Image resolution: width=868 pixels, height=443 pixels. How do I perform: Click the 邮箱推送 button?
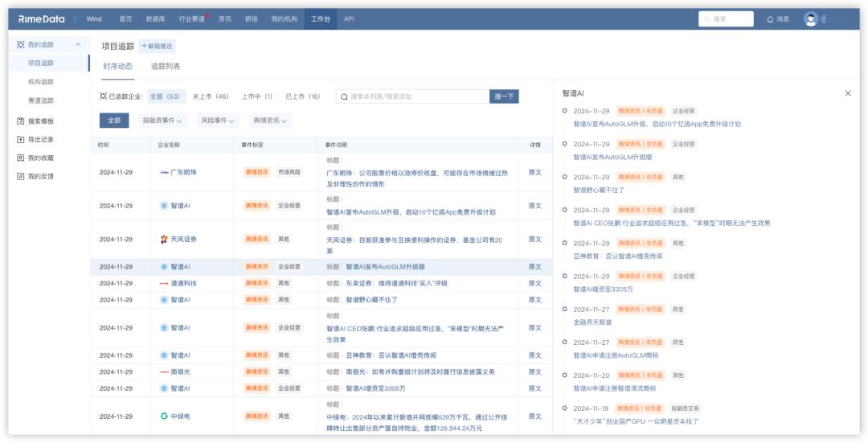coord(157,46)
